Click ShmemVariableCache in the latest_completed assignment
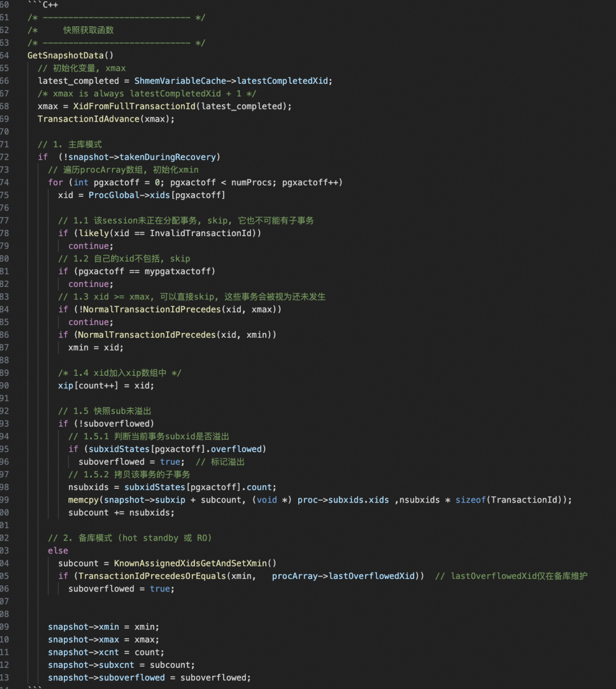616x689 pixels. coord(180,81)
